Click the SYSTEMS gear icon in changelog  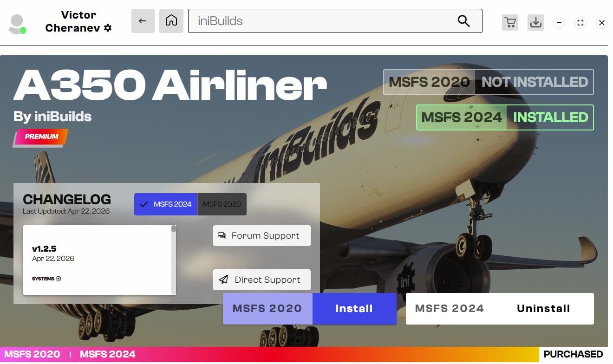pyautogui.click(x=59, y=279)
